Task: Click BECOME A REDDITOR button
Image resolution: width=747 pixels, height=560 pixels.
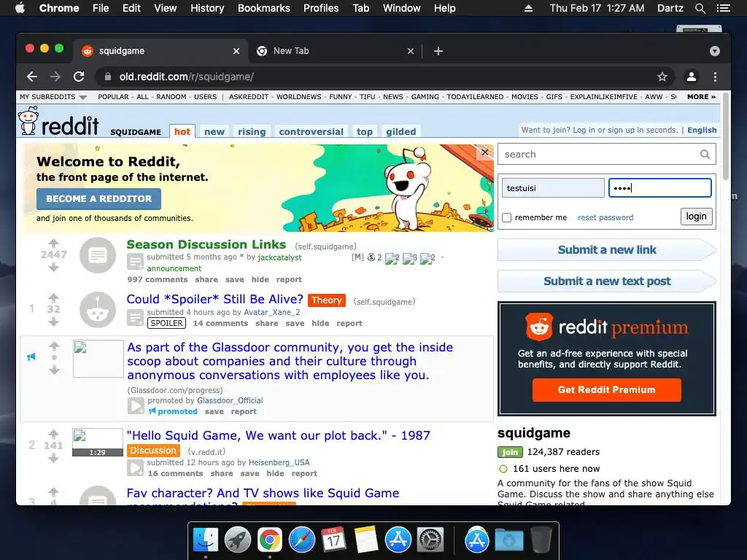Action: (x=98, y=199)
